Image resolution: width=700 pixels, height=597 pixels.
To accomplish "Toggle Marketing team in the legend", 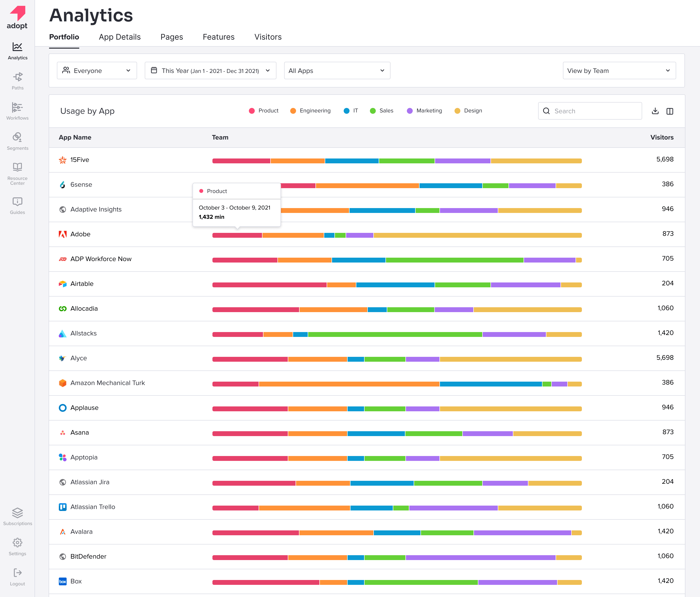I will click(x=425, y=111).
